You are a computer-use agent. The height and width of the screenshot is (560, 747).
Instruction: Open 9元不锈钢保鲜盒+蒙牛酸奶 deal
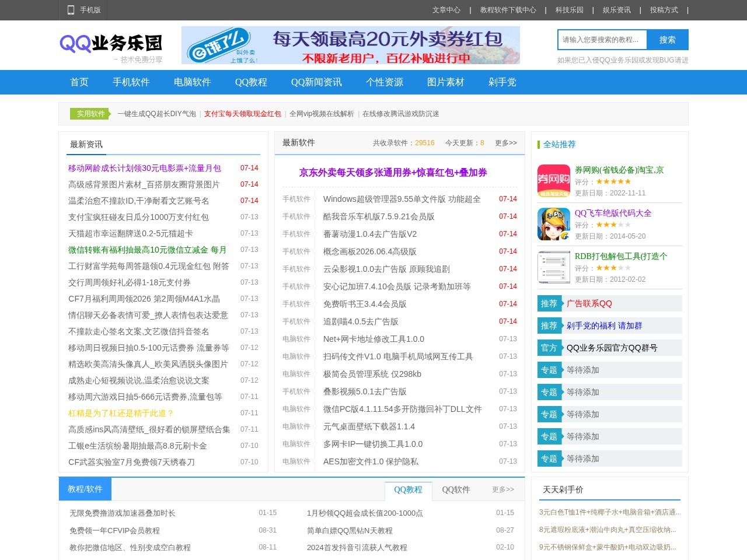[608, 547]
